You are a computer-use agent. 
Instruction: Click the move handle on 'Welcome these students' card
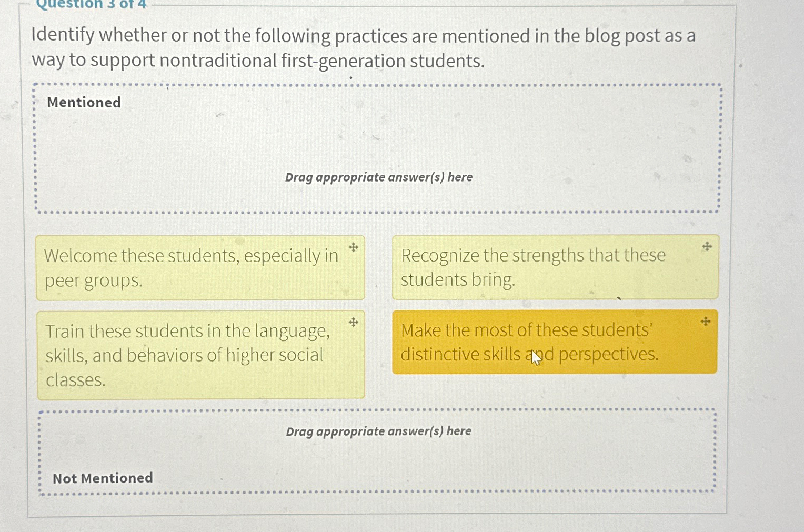tap(353, 247)
